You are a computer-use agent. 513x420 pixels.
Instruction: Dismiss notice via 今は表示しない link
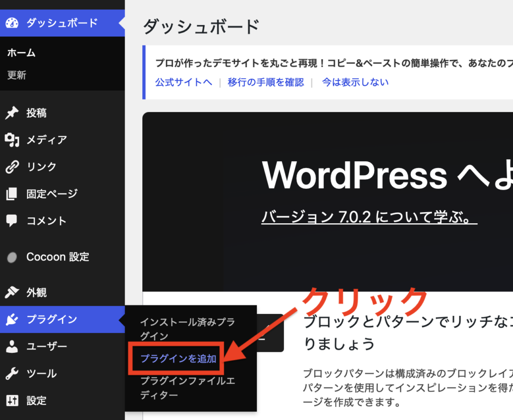[x=355, y=82]
